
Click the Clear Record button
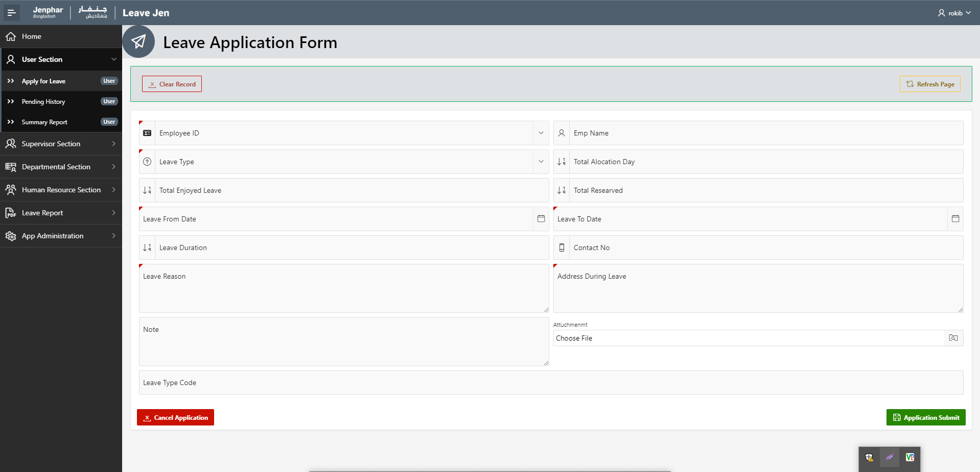point(172,84)
